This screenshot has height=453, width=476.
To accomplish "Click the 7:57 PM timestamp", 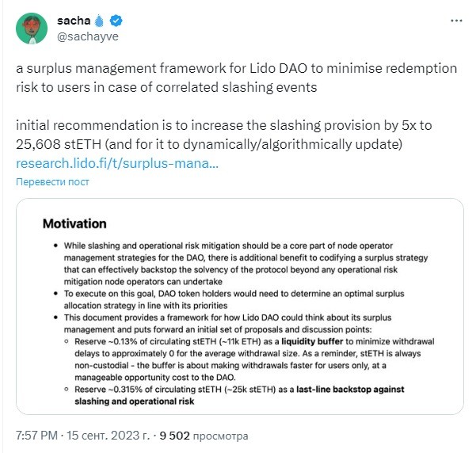I will [36, 436].
